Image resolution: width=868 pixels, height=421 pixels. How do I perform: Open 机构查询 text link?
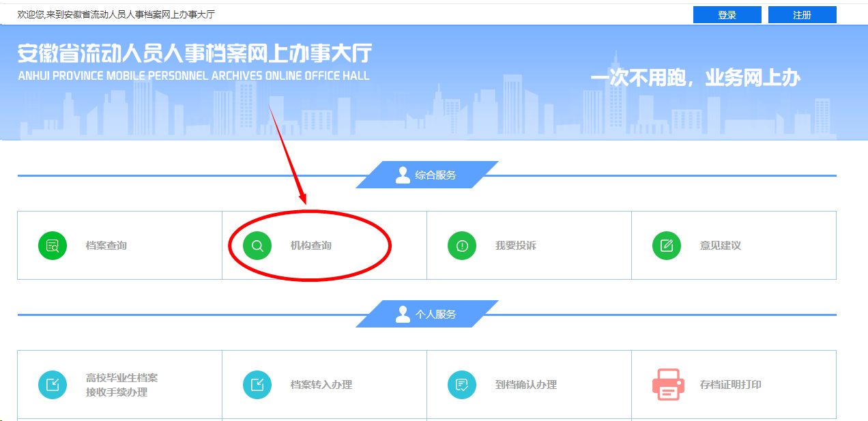coord(311,246)
